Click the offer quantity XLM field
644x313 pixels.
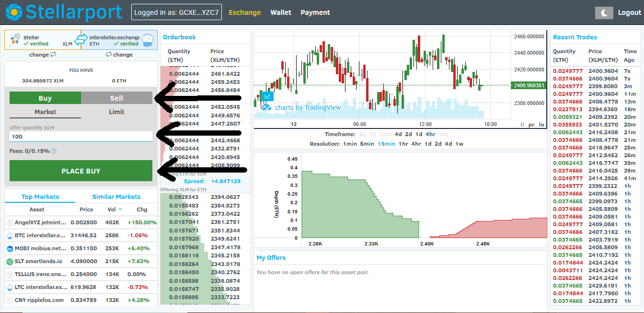tap(81, 137)
